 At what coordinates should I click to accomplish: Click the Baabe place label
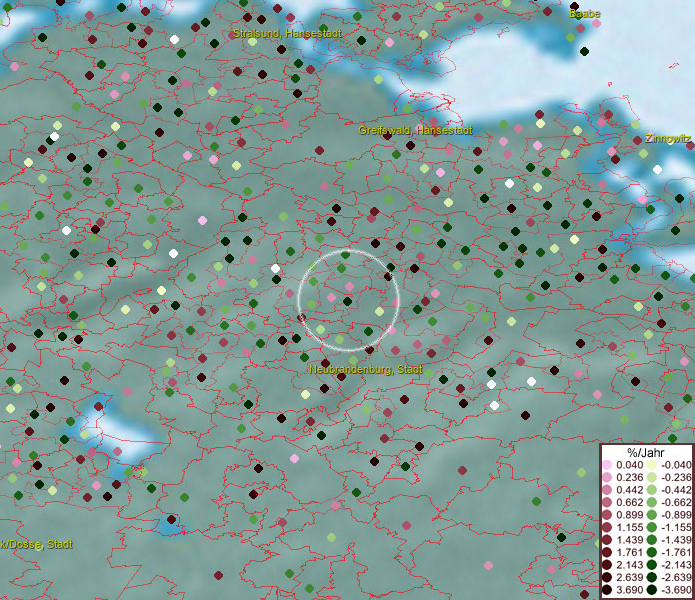585,14
